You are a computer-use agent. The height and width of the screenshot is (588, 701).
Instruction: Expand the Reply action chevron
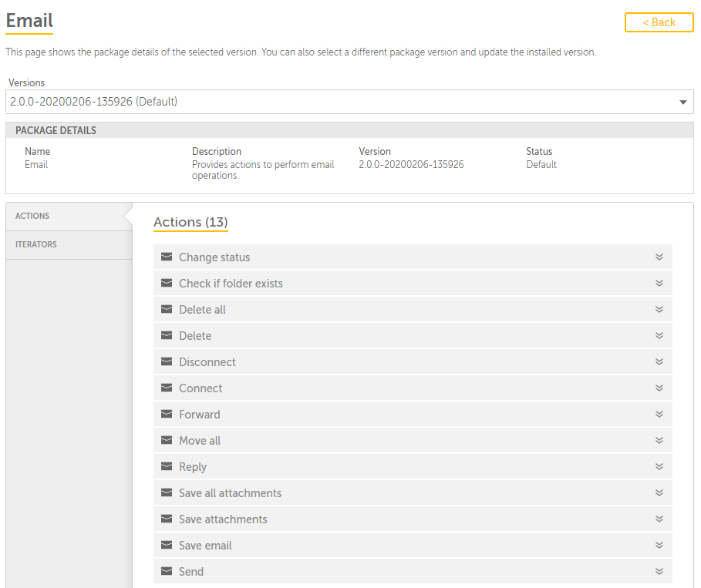click(x=659, y=466)
